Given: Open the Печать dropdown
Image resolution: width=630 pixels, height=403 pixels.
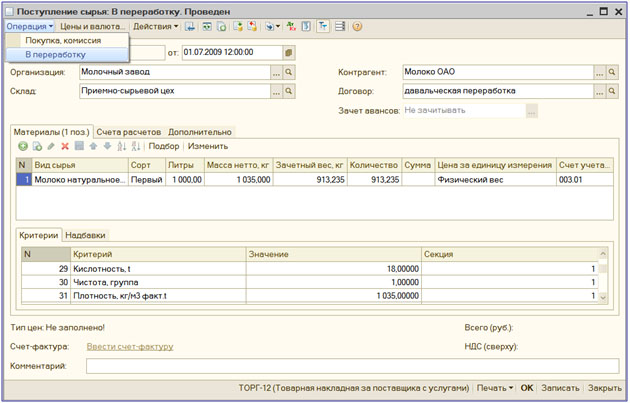Looking at the screenshot, I should (495, 388).
